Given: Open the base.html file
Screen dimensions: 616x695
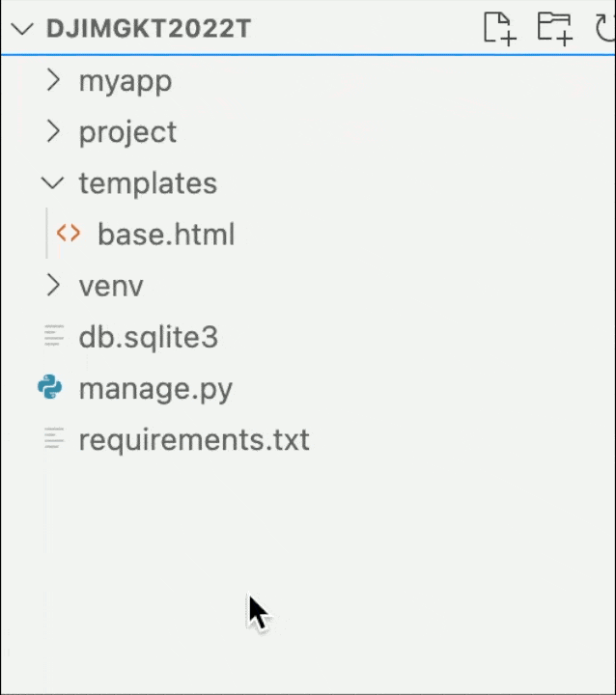Looking at the screenshot, I should tap(166, 235).
